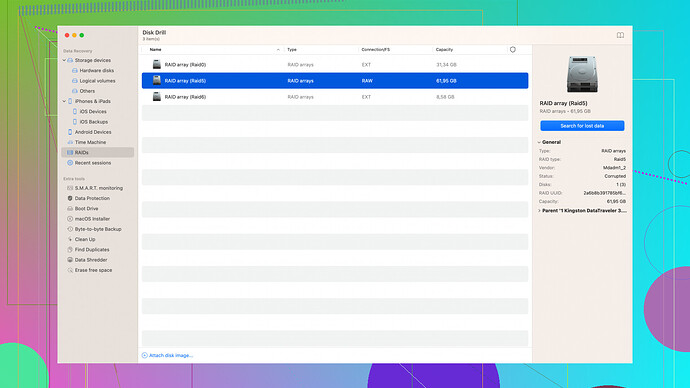Collapse the iPhones & iPads tree section

point(64,101)
